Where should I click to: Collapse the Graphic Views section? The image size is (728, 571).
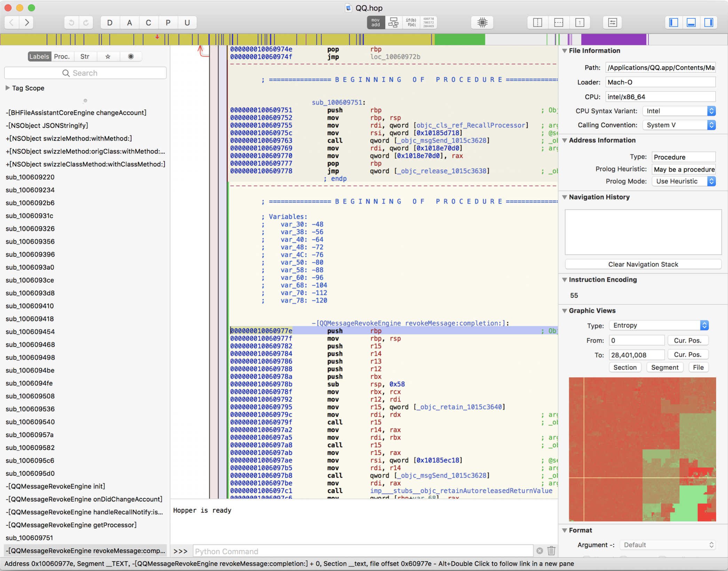coord(565,311)
